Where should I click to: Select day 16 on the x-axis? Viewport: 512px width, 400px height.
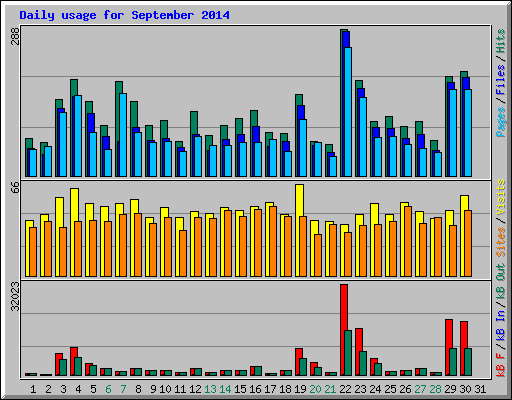tap(255, 389)
